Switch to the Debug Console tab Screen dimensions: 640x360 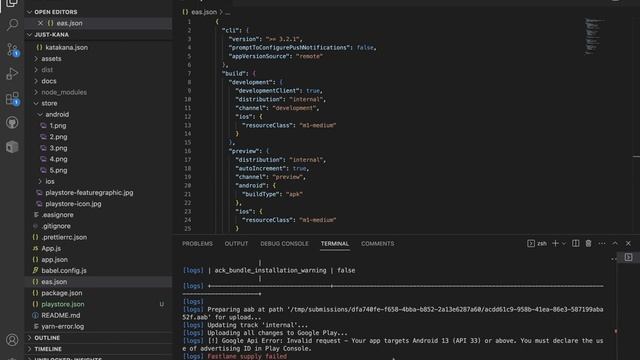click(x=284, y=244)
